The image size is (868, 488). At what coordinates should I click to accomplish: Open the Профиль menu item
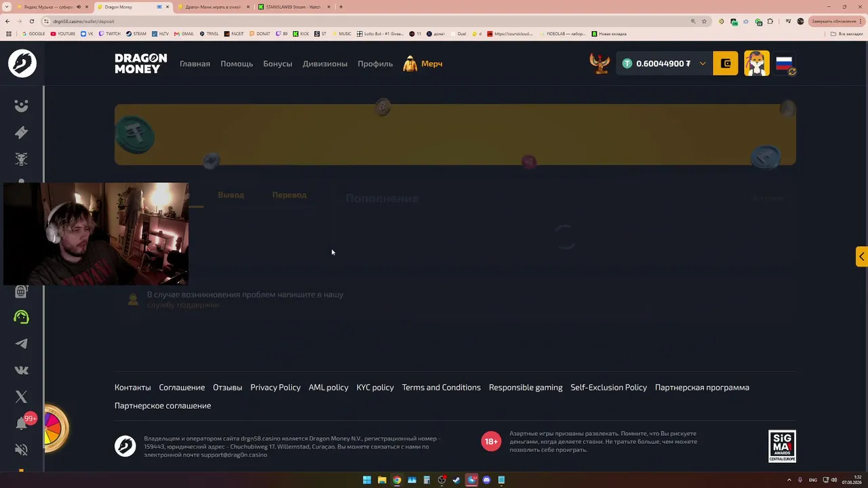pyautogui.click(x=375, y=64)
